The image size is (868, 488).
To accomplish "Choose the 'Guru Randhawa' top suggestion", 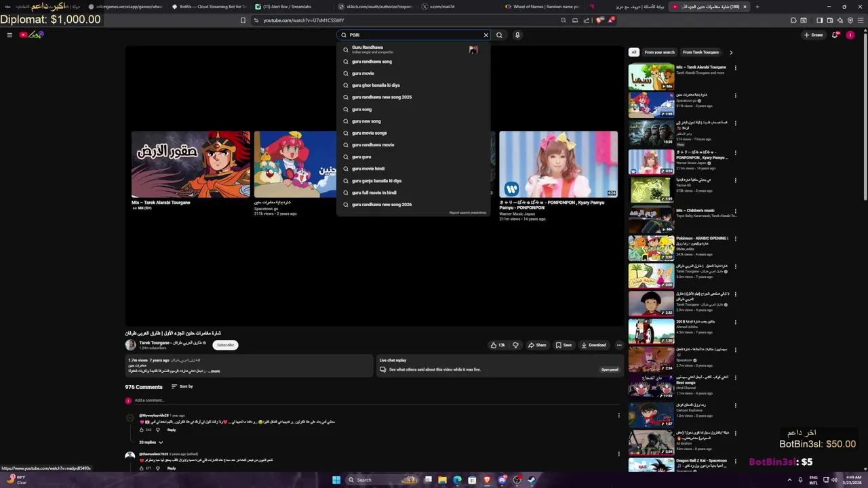I will point(414,49).
